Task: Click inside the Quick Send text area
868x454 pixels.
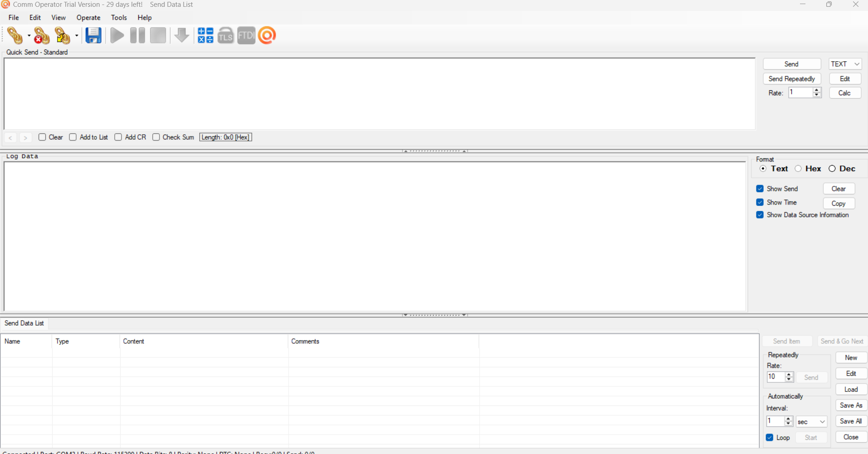Action: click(379, 93)
